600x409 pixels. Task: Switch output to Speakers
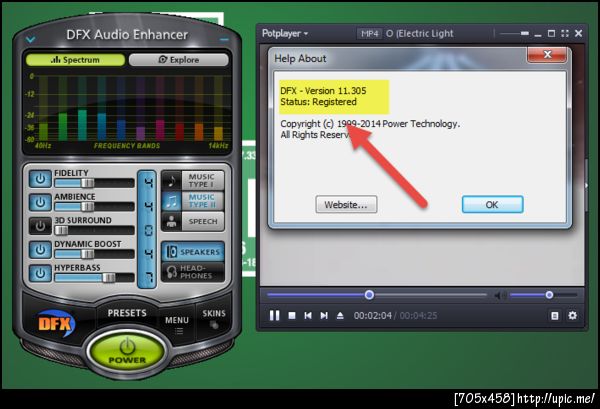pos(193,252)
